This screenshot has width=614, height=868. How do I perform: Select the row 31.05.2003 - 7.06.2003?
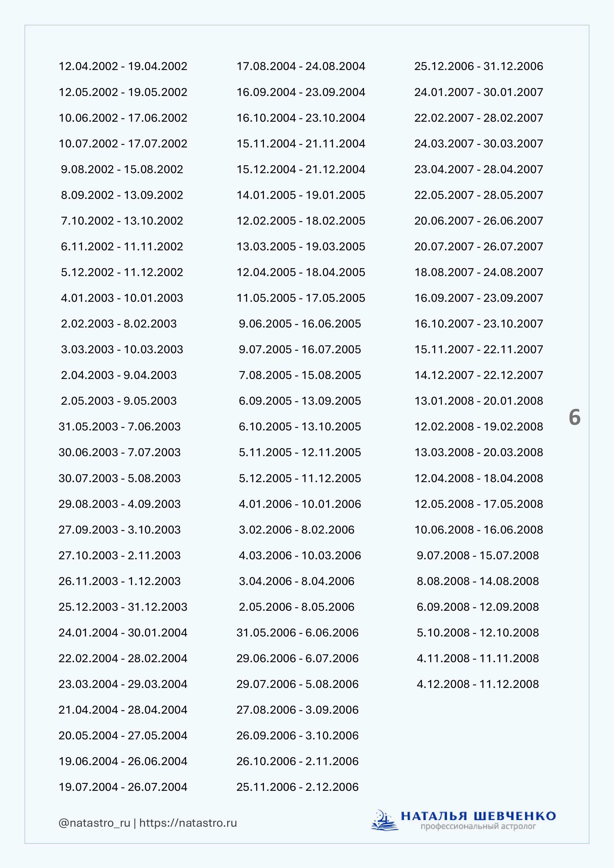point(120,426)
